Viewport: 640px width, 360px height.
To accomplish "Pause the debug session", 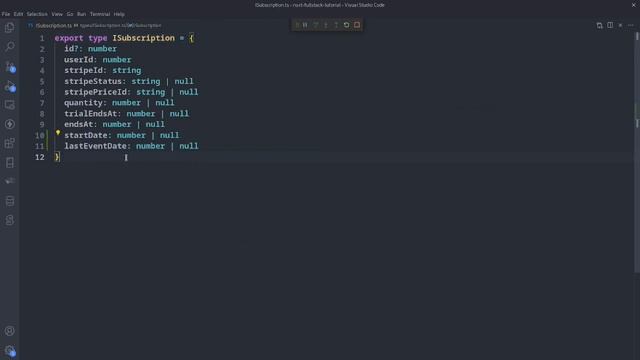I will [x=305, y=25].
